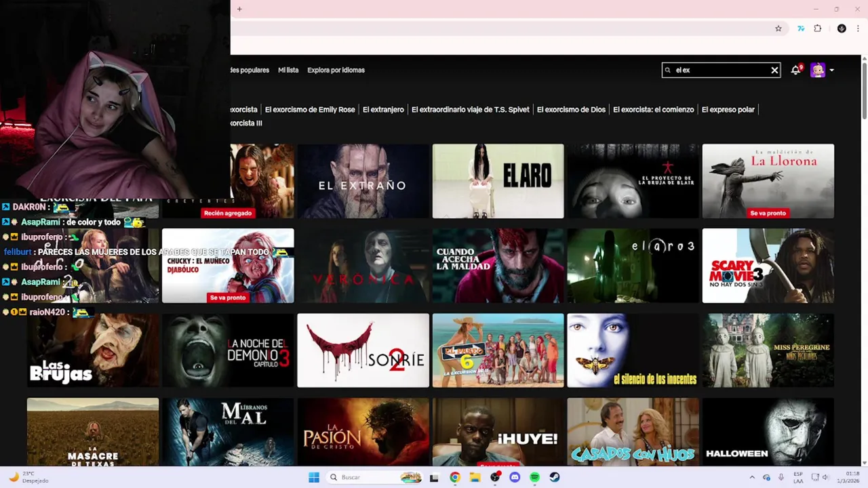The width and height of the screenshot is (868, 488).
Task: Expand the profile menu caret
Action: (x=832, y=70)
